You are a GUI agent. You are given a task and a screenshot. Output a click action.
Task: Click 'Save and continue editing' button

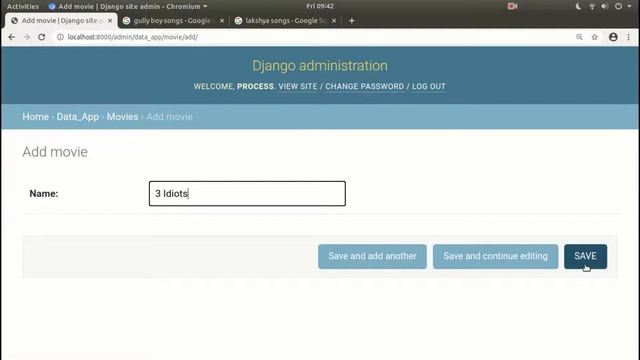click(495, 256)
